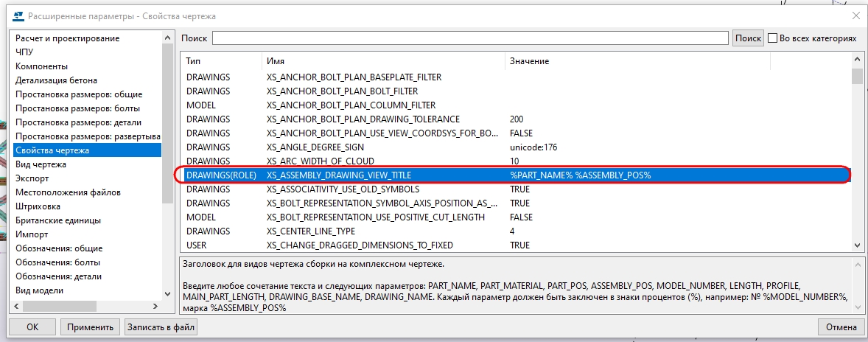Select the 'Вид чертежа' category
868x342 pixels.
tap(41, 164)
